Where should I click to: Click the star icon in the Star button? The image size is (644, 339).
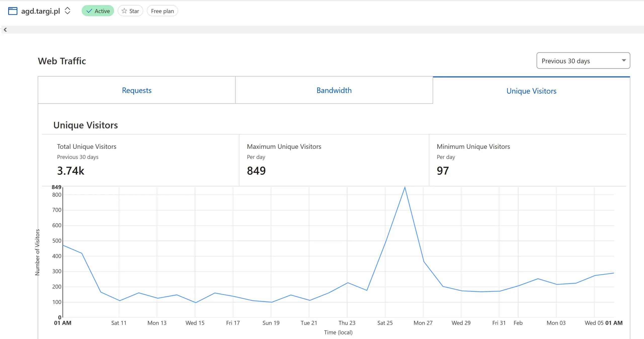tap(124, 11)
